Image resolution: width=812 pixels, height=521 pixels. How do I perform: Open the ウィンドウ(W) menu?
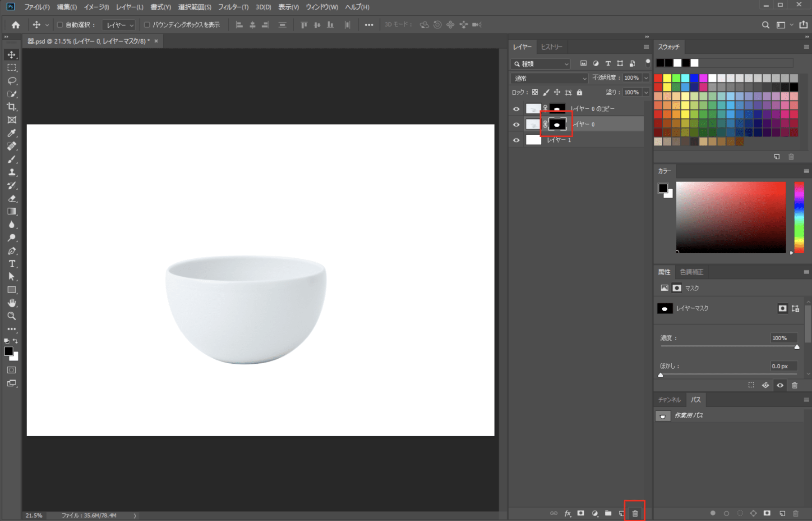click(x=322, y=7)
